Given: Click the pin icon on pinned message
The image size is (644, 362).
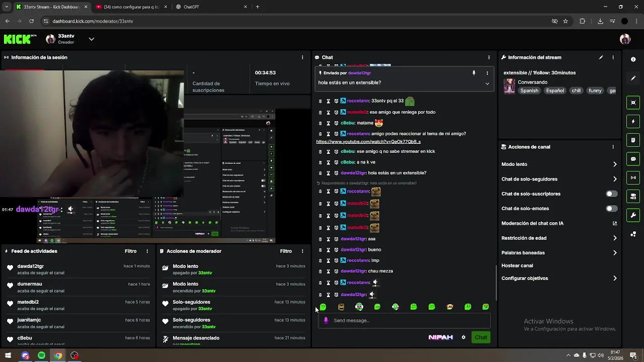Looking at the screenshot, I should tap(473, 73).
